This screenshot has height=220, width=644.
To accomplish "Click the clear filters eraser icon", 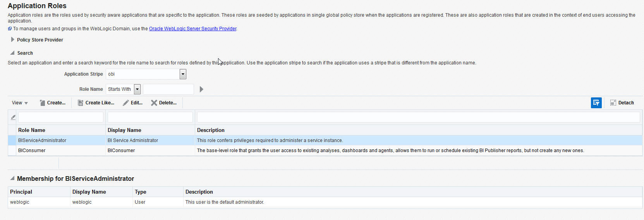I will [x=13, y=117].
